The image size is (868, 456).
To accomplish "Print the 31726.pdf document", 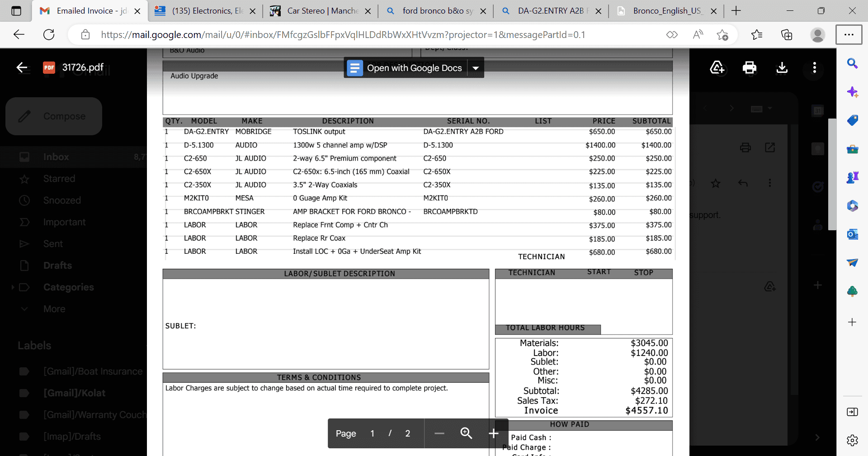I will click(x=750, y=68).
